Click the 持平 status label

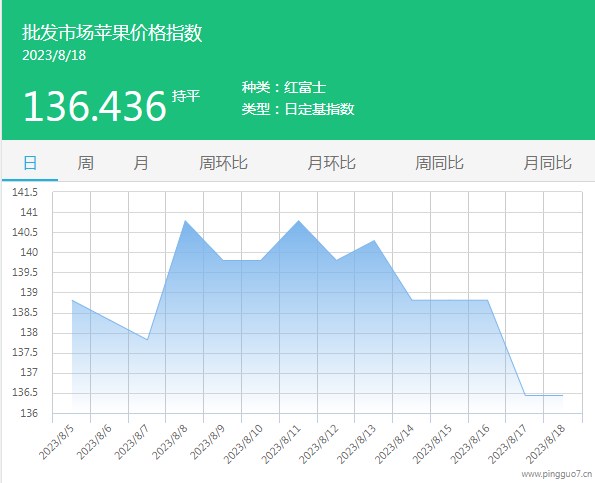(186, 96)
